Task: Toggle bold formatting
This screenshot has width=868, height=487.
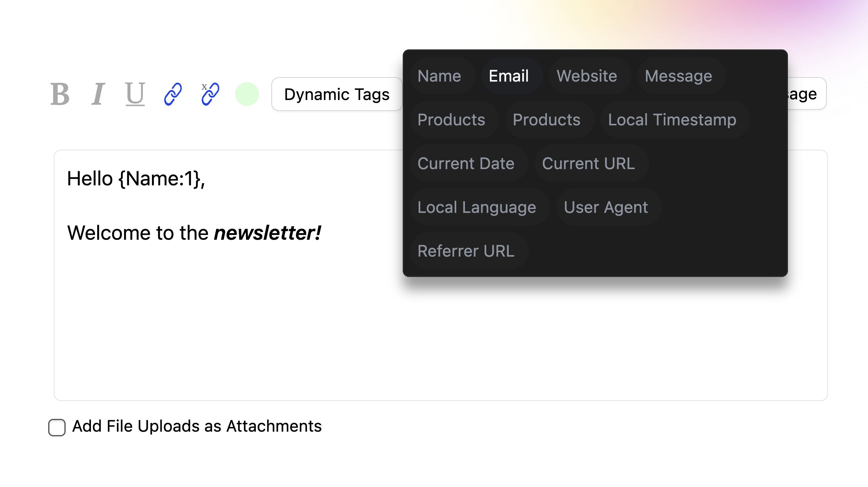Action: click(x=60, y=94)
